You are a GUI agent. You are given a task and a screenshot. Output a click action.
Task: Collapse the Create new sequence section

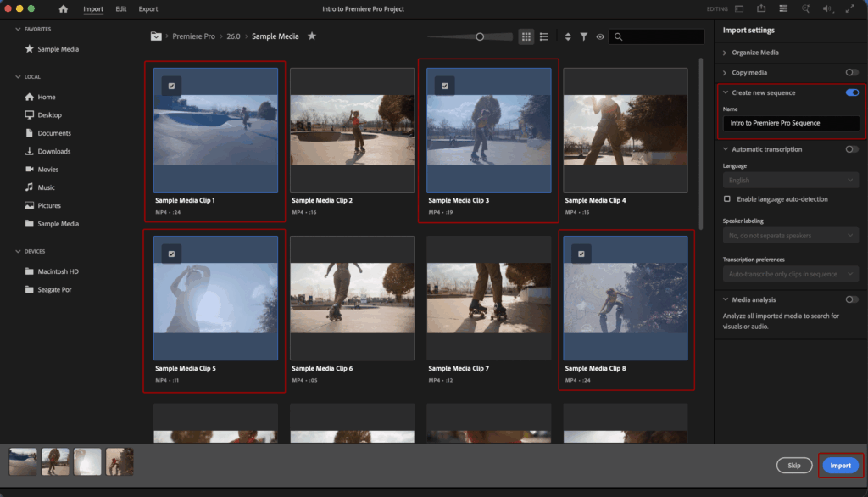[x=726, y=92]
